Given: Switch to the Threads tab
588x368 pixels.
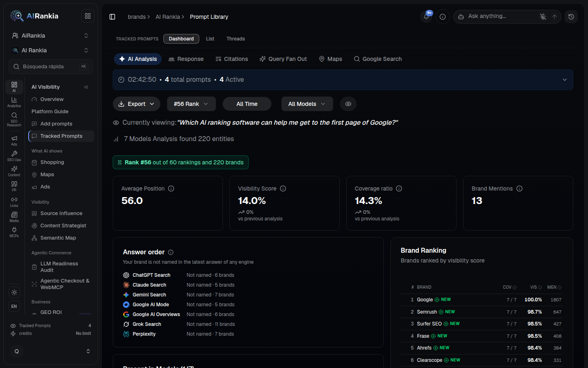Looking at the screenshot, I should click(236, 39).
